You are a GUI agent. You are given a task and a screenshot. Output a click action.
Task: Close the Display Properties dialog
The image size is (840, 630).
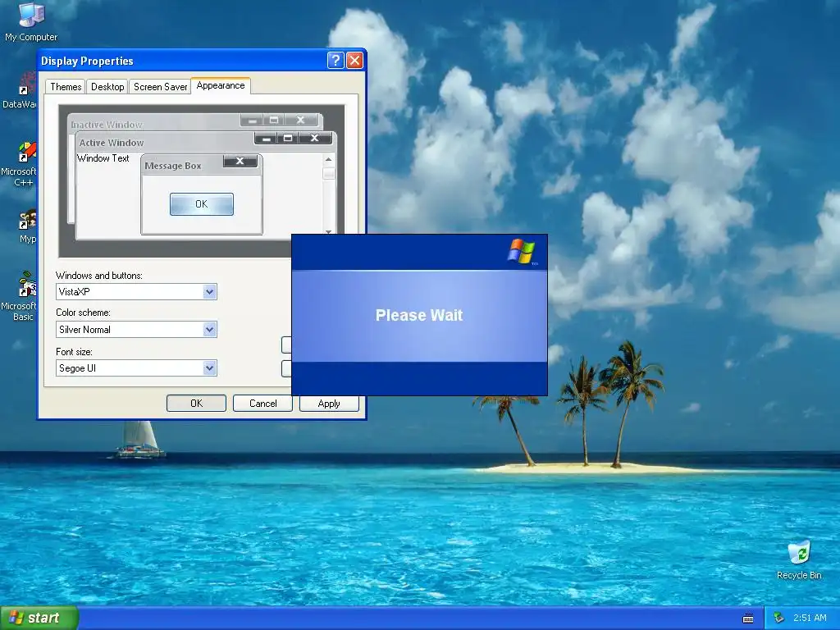coord(354,60)
